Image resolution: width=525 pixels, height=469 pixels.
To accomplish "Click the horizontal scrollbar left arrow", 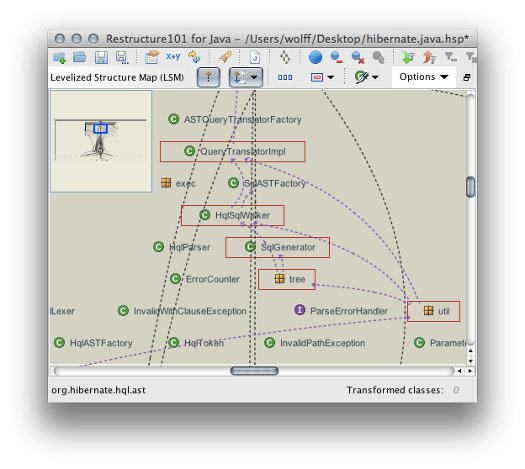I will pyautogui.click(x=460, y=371).
